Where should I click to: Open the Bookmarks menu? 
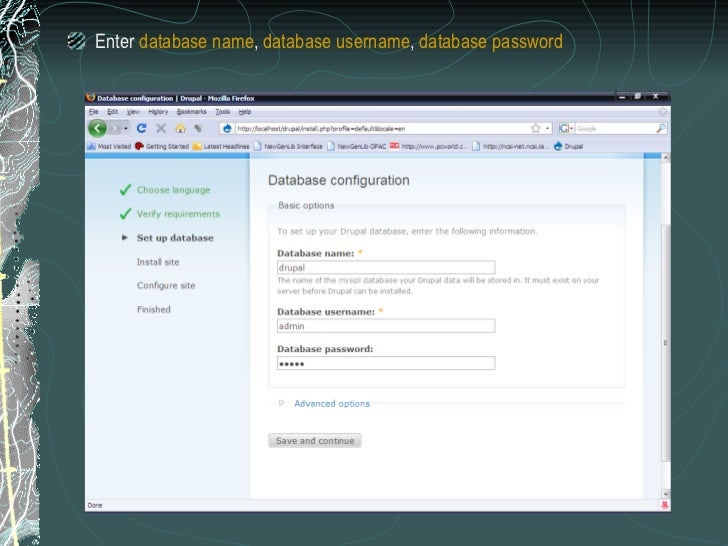point(191,112)
